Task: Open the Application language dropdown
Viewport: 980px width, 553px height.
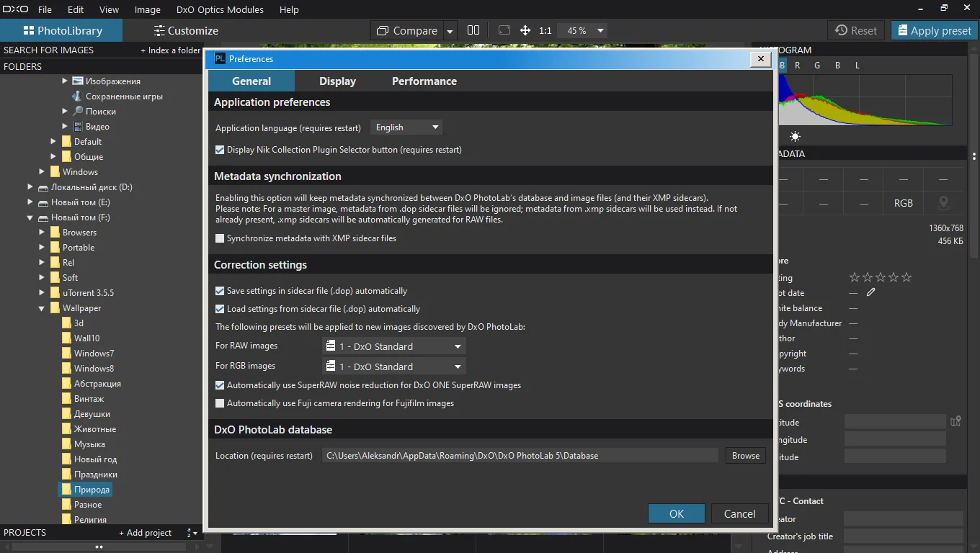Action: pos(406,127)
